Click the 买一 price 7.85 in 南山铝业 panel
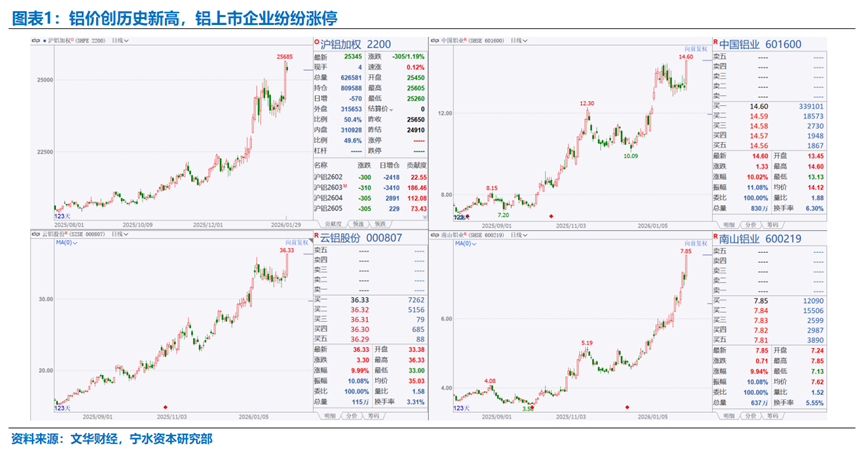Image resolution: width=864 pixels, height=452 pixels. [x=761, y=301]
